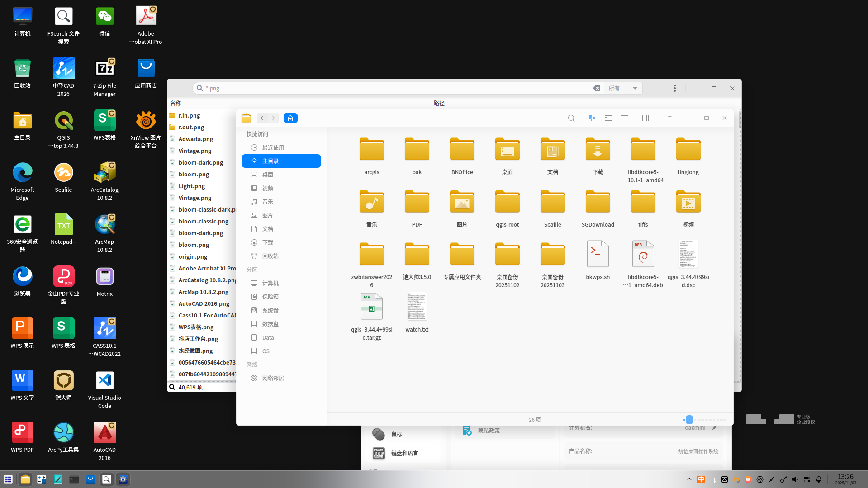Switch file manager to icon grid view
This screenshot has width=868, height=488.
tap(592, 118)
